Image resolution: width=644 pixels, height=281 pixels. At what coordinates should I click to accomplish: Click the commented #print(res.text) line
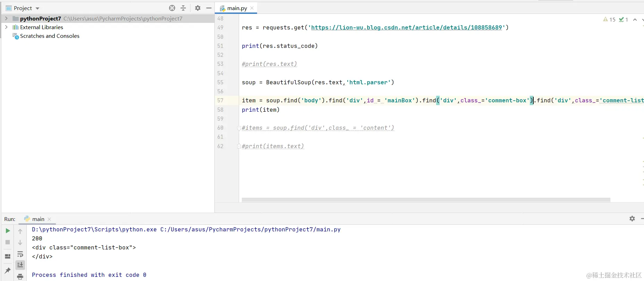tap(269, 64)
